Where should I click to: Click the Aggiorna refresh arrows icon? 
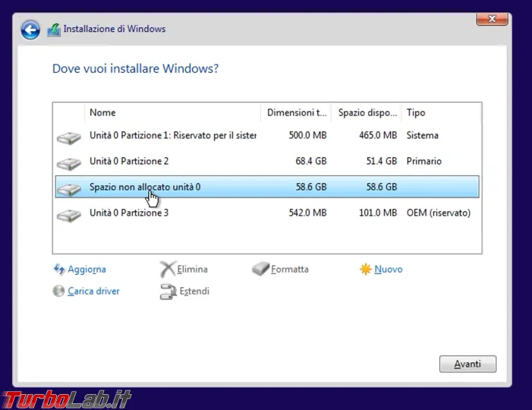click(59, 269)
